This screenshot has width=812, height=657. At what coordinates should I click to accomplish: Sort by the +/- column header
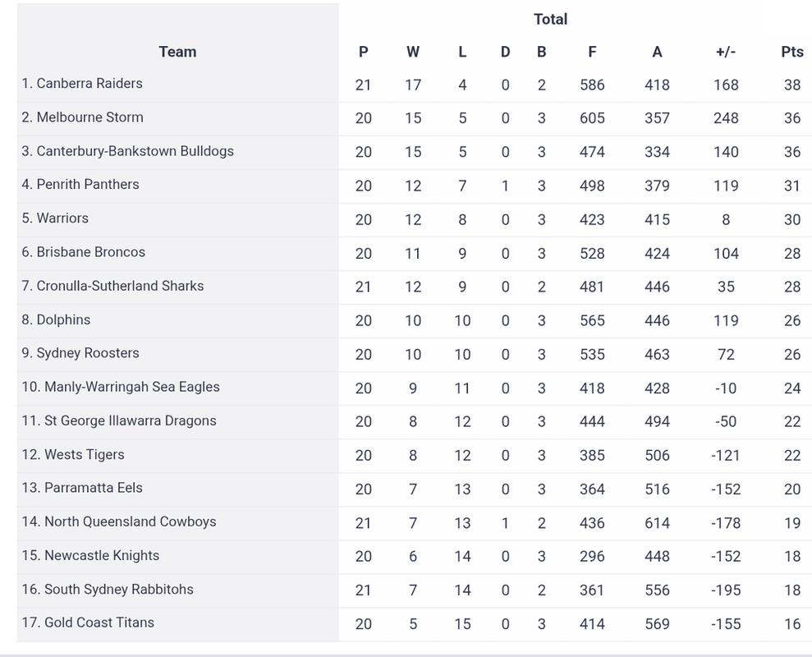click(x=726, y=52)
